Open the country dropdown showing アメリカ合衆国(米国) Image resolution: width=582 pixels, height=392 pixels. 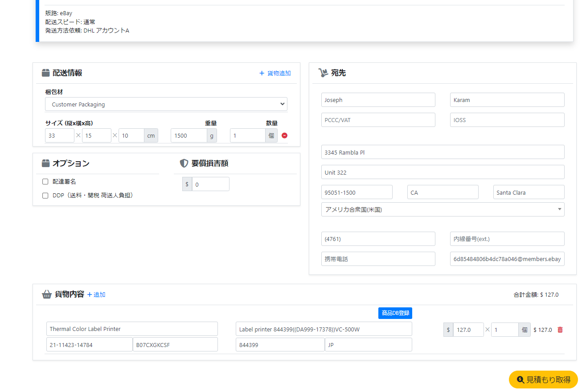coord(443,209)
